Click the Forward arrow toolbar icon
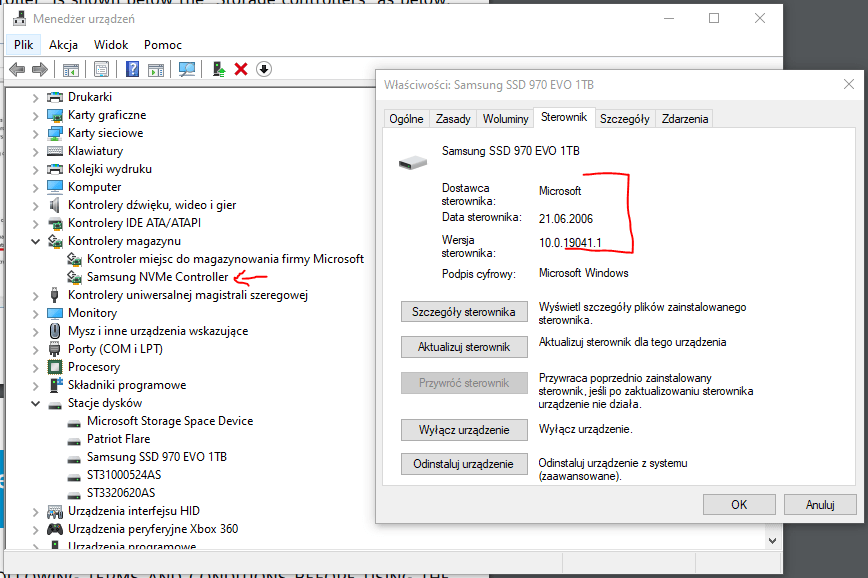 pos(39,69)
